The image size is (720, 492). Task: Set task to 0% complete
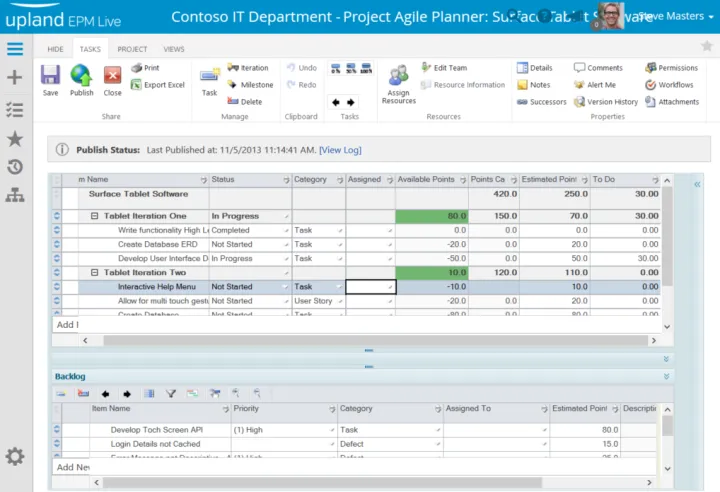[336, 68]
